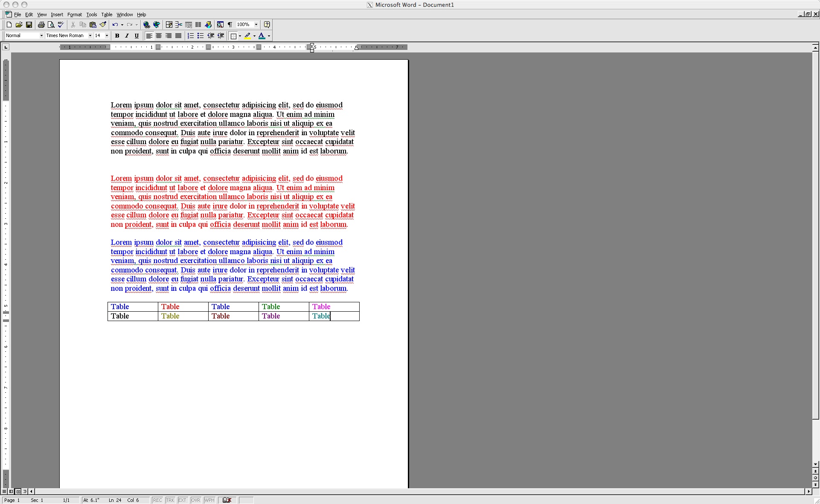Open the style dropdown showing Normal
Viewport: 820px width, 504px height.
pyautogui.click(x=41, y=36)
